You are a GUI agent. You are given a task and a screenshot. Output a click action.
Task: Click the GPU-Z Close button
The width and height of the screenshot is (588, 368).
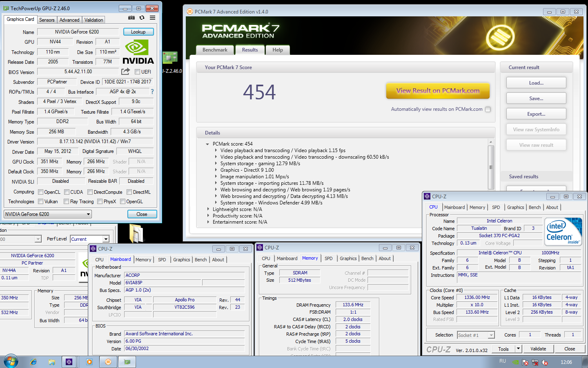coord(142,214)
